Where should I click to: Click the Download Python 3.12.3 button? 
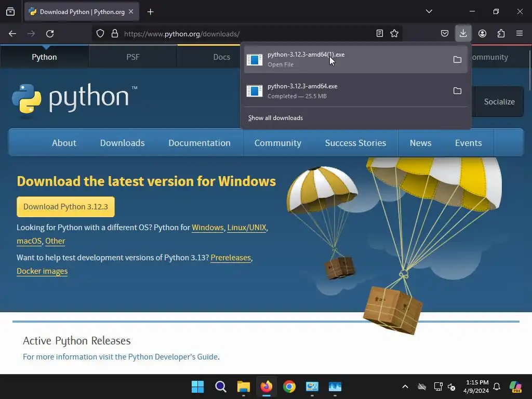[65, 207]
